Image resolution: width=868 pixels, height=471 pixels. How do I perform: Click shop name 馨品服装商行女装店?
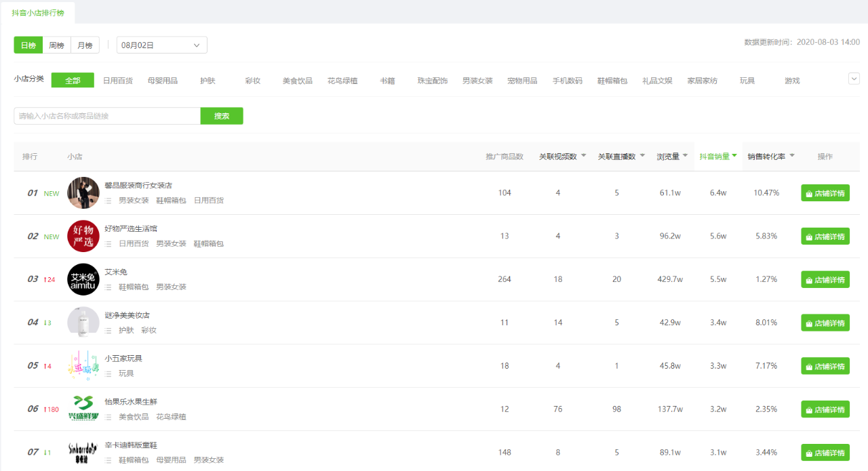pyautogui.click(x=138, y=186)
